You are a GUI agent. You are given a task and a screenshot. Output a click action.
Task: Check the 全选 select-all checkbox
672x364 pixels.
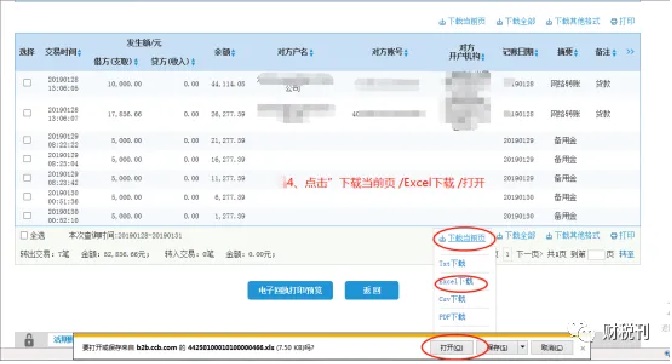coord(24,235)
